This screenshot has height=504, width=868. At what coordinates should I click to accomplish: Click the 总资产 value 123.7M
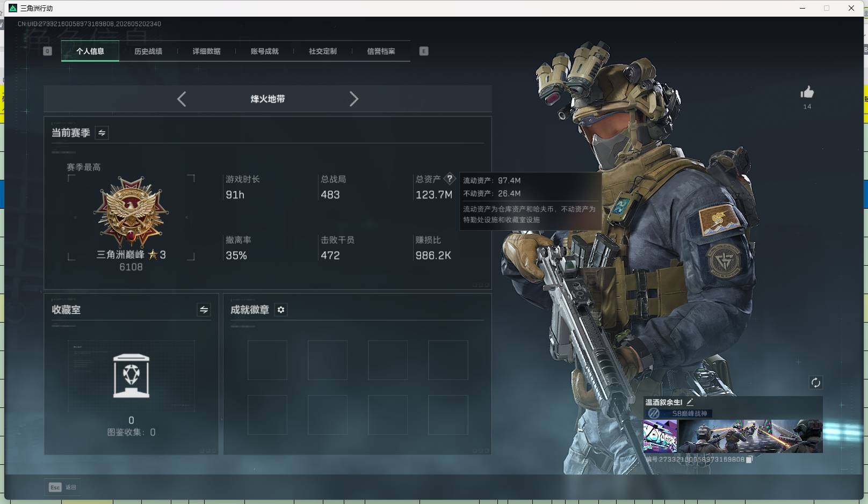pos(434,195)
